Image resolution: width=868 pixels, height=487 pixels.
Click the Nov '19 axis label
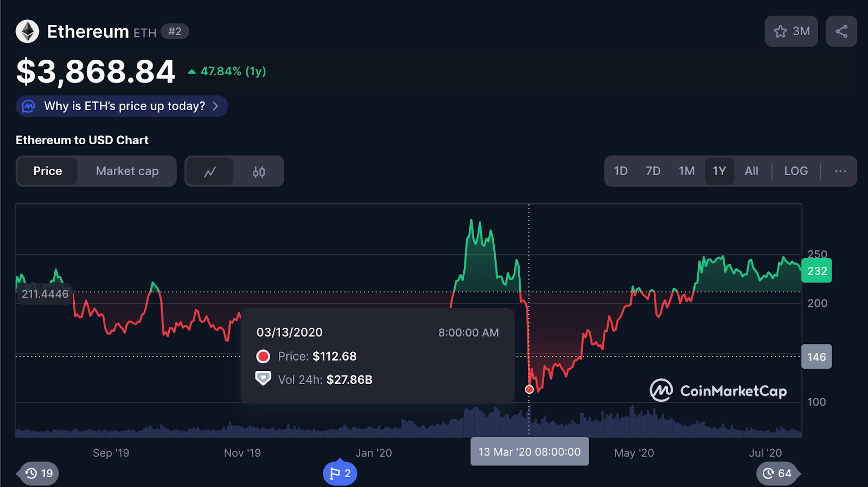242,453
